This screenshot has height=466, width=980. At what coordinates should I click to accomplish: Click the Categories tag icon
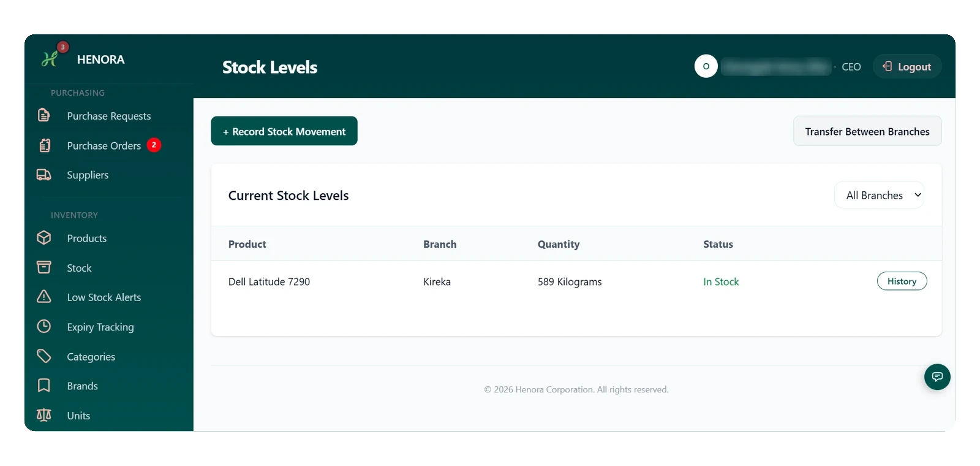click(44, 356)
